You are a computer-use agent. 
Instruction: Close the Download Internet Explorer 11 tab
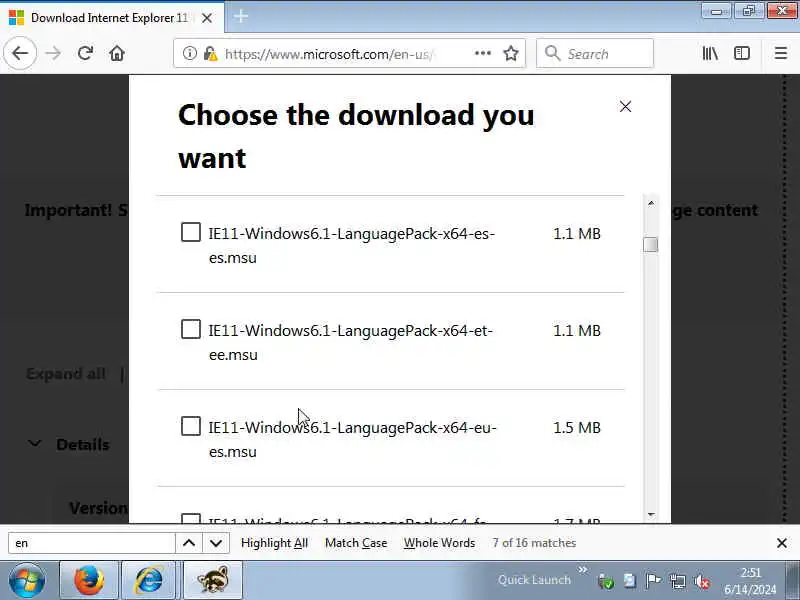pos(207,18)
